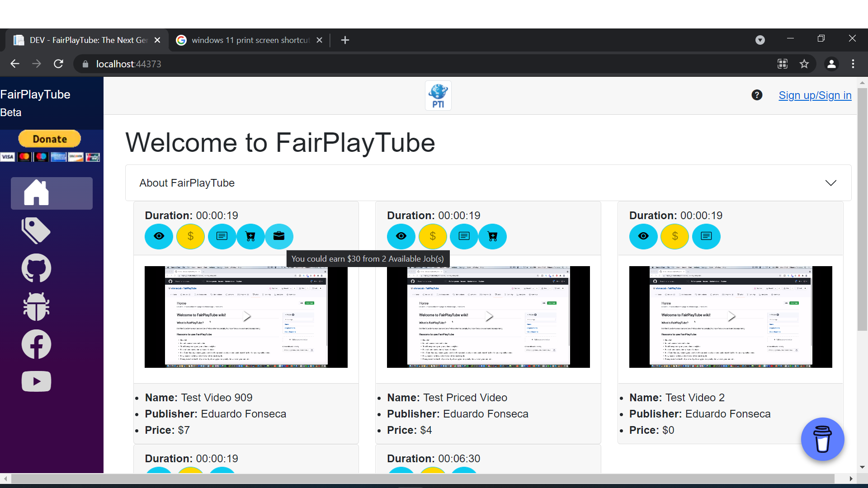Open the price tags sidebar icon

pos(36,230)
